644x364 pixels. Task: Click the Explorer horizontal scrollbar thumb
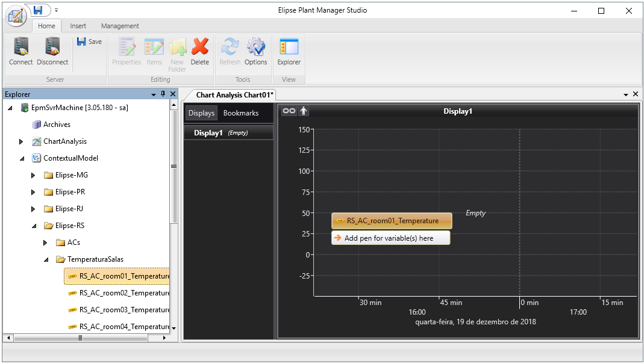(81, 338)
